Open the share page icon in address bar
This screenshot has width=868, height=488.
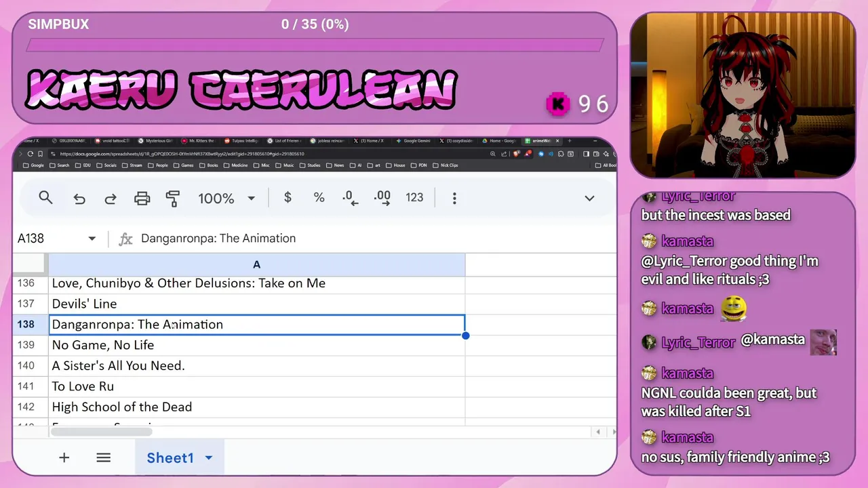pos(504,154)
